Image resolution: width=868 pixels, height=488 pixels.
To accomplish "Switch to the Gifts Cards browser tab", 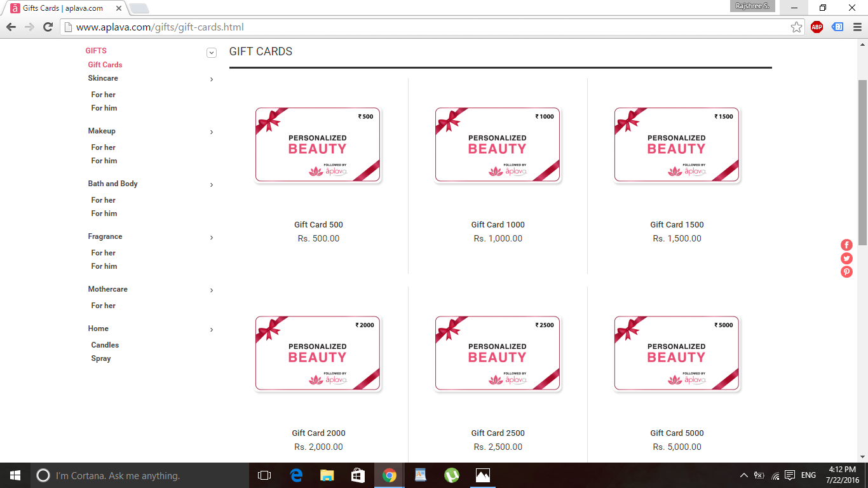I will [64, 8].
